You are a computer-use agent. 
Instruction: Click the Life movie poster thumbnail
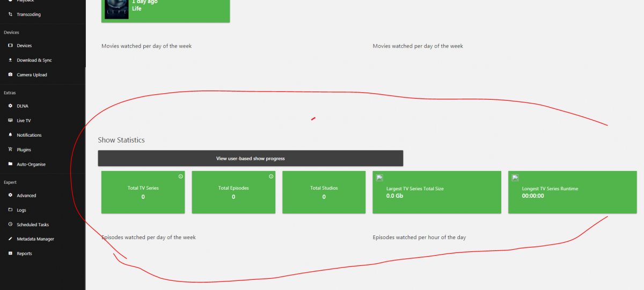116,9
